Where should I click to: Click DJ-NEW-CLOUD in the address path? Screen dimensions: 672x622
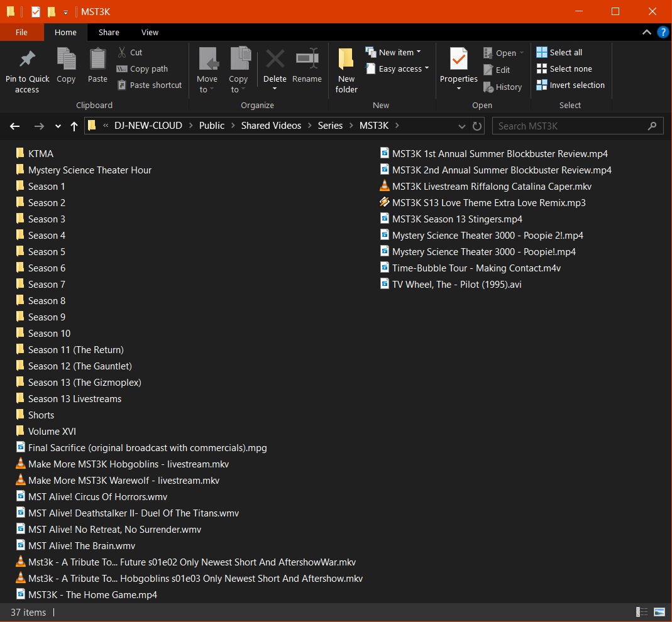(x=148, y=126)
